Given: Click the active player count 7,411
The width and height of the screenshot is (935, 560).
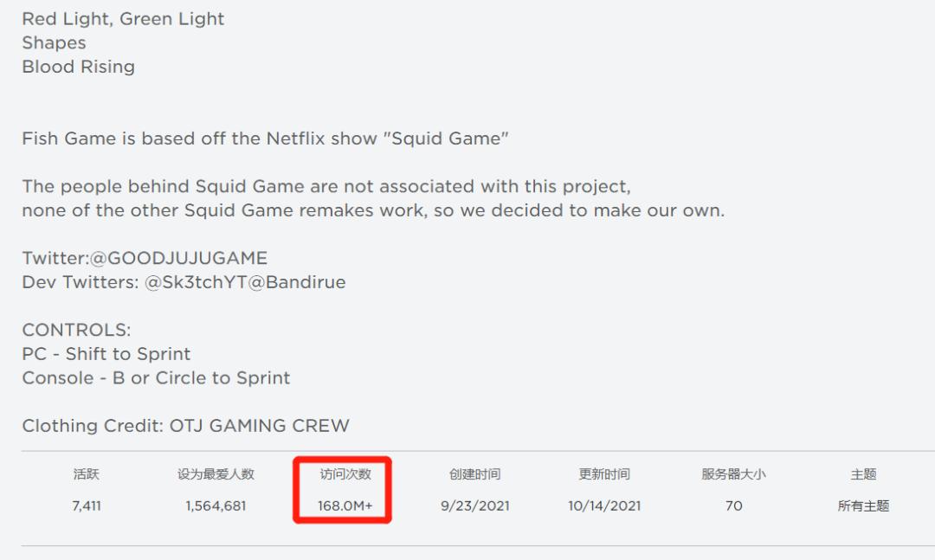Looking at the screenshot, I should pyautogui.click(x=87, y=505).
